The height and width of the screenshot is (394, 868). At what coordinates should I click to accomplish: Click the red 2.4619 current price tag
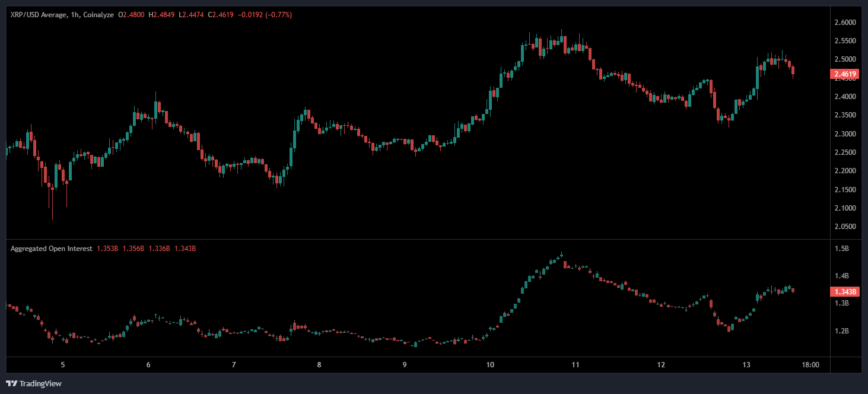click(x=845, y=74)
